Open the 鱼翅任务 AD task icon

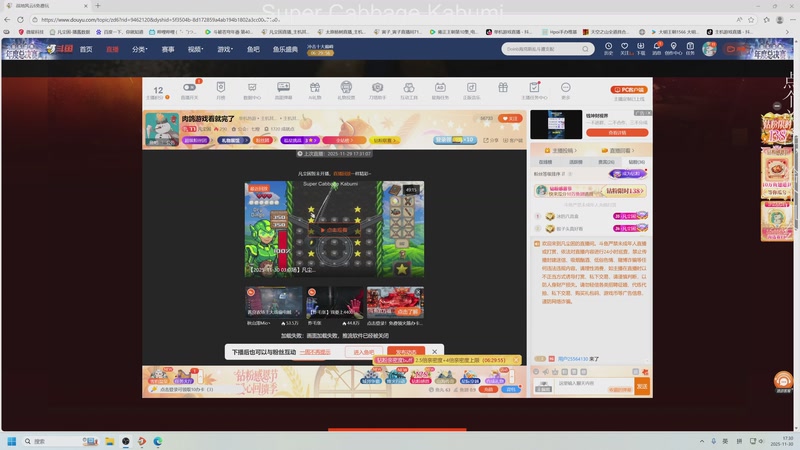click(x=440, y=88)
